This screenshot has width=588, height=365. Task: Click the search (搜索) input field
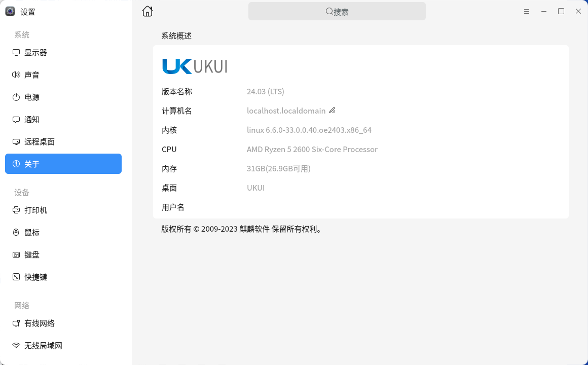click(x=337, y=11)
